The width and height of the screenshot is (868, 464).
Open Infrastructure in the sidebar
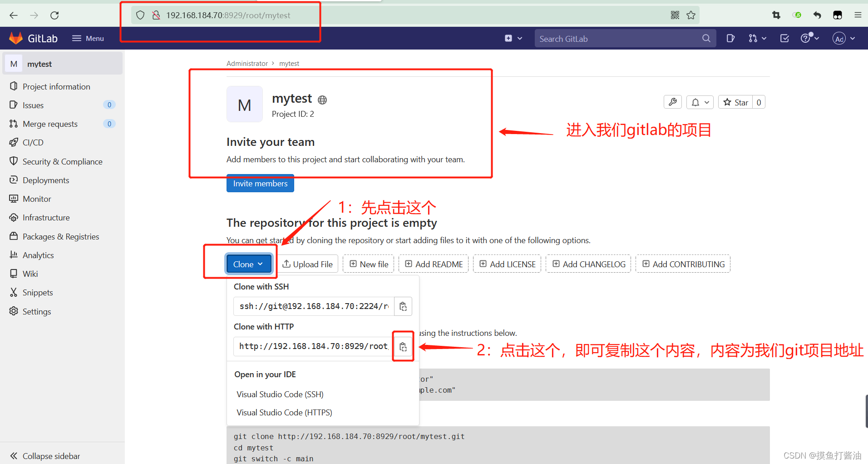(x=46, y=218)
